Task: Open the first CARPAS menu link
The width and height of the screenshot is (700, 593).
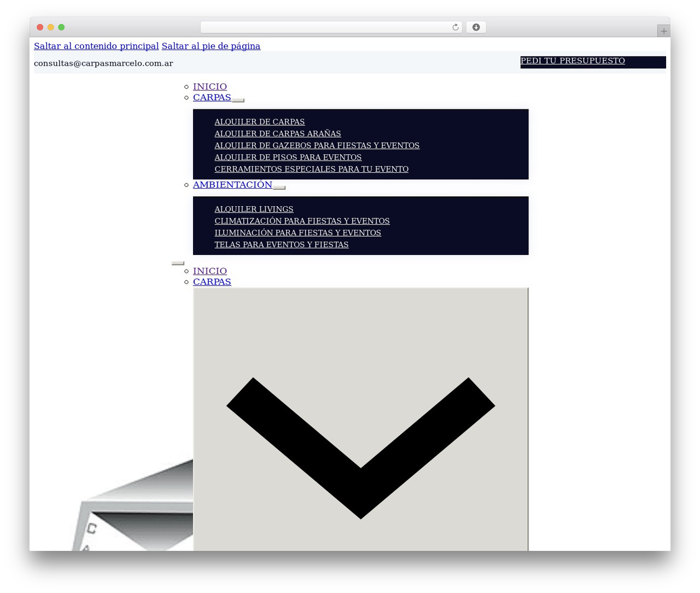Action: click(212, 97)
